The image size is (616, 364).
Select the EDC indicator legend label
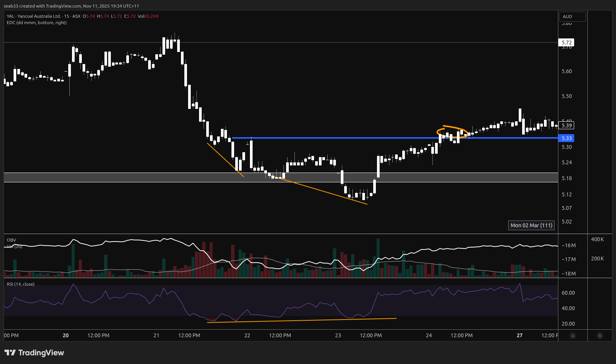(37, 23)
